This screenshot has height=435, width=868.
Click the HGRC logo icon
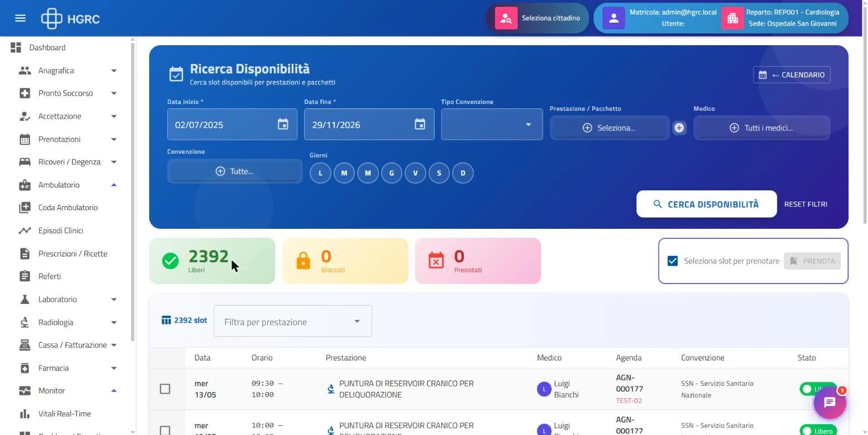click(x=51, y=19)
